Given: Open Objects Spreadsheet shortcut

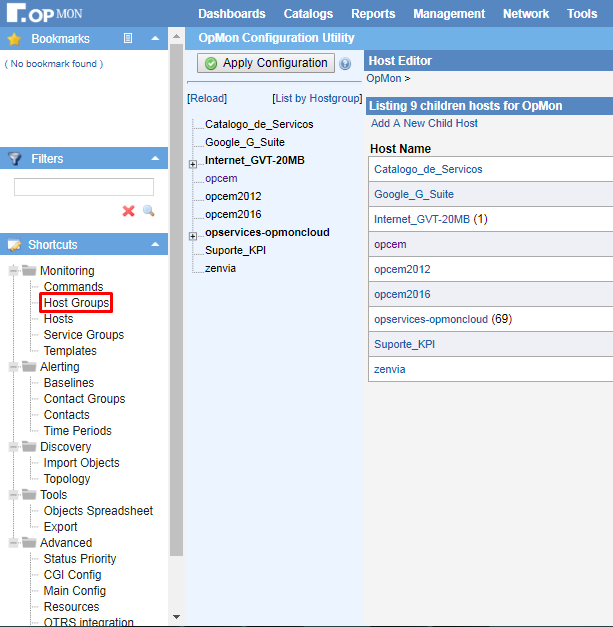Looking at the screenshot, I should pyautogui.click(x=98, y=511).
